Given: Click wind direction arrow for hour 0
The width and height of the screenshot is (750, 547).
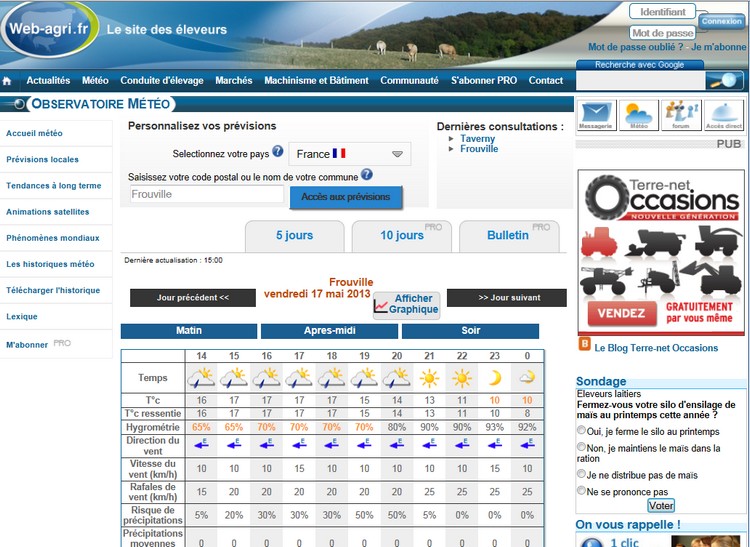Looking at the screenshot, I should (527, 444).
